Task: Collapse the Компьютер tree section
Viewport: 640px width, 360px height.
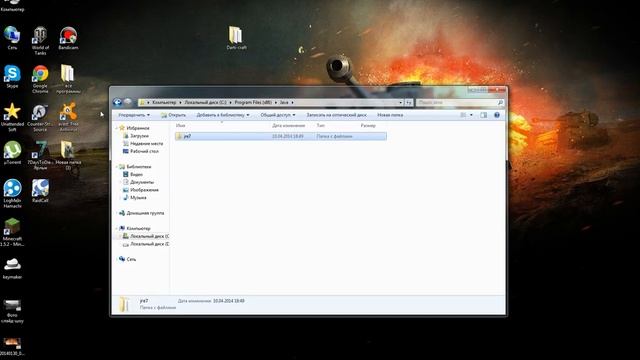Action: [x=117, y=229]
